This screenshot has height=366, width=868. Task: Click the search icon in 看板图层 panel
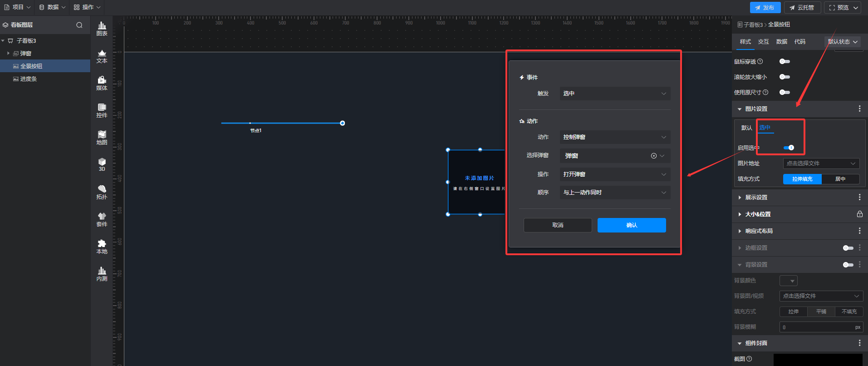79,25
